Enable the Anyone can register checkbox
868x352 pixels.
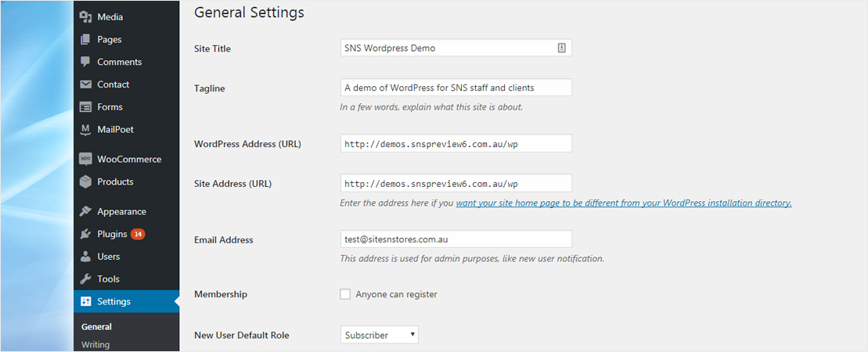point(345,295)
